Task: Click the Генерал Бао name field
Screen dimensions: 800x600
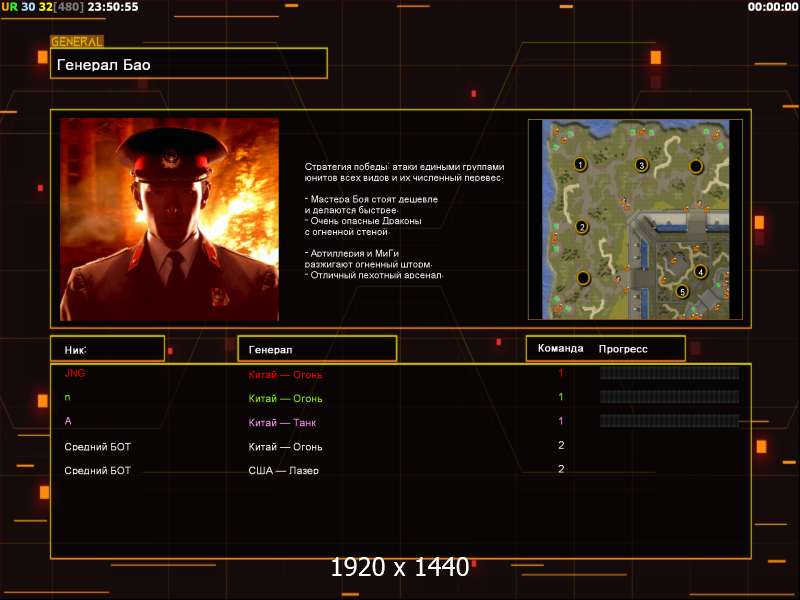Action: click(189, 64)
